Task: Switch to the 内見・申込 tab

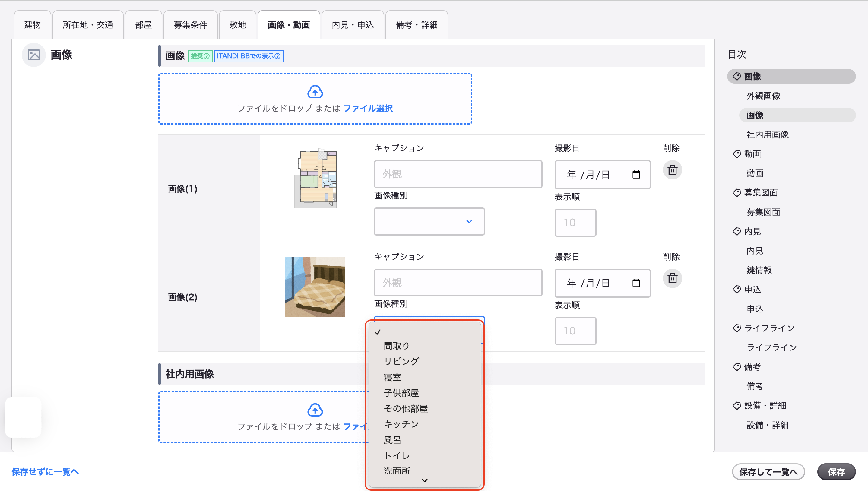Action: pos(353,25)
